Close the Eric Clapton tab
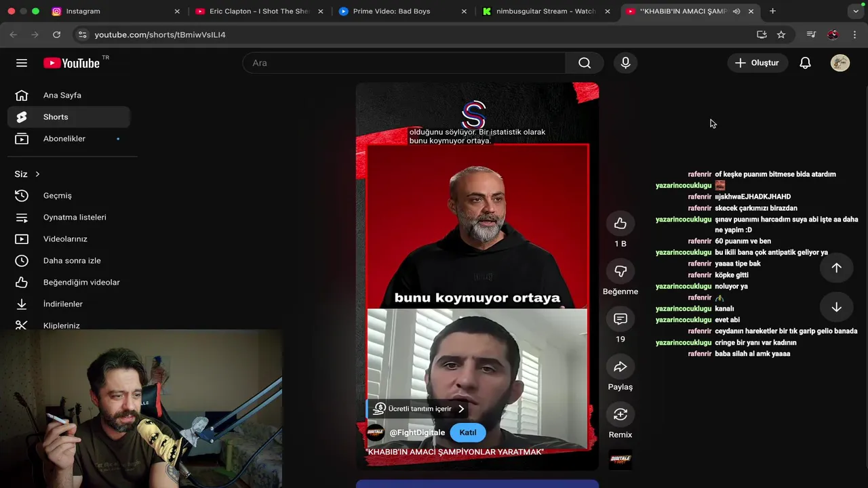Viewport: 868px width, 488px height. pyautogui.click(x=321, y=12)
